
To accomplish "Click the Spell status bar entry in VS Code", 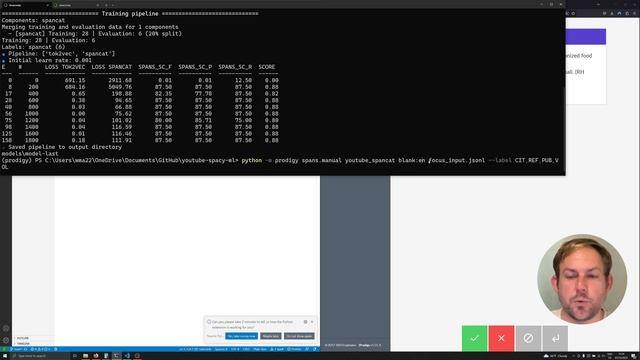I will (x=277, y=349).
